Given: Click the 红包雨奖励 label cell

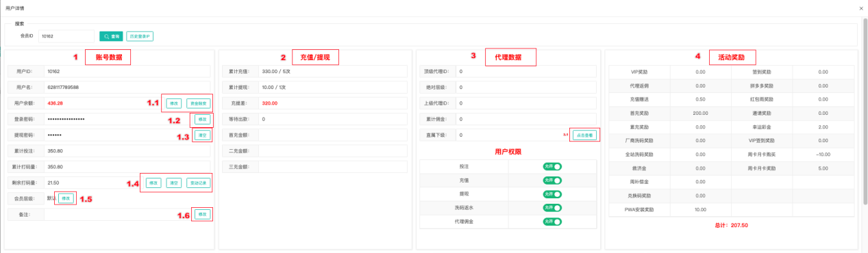Looking at the screenshot, I should coord(761,99).
